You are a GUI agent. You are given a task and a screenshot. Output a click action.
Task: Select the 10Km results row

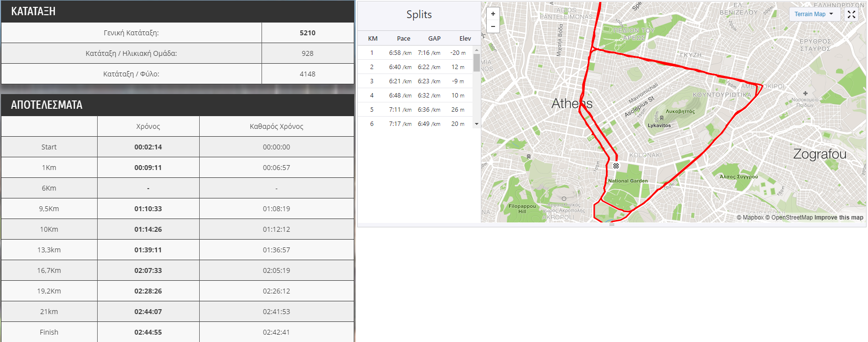[178, 229]
